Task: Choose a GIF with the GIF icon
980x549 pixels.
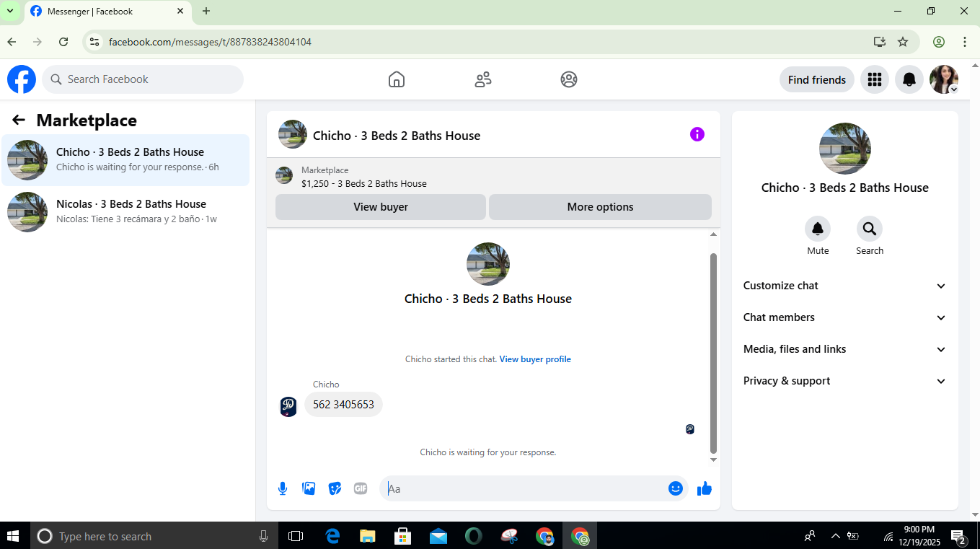Action: [361, 488]
